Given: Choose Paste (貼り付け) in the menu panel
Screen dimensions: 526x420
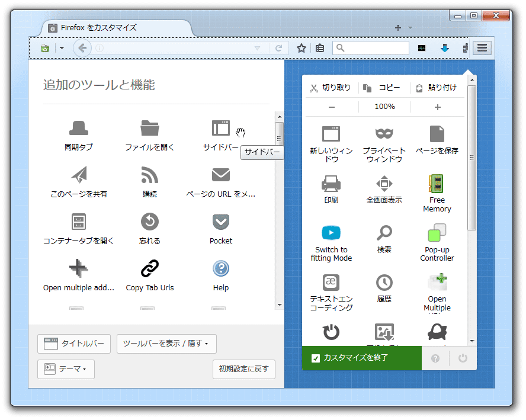Looking at the screenshot, I should [437, 88].
